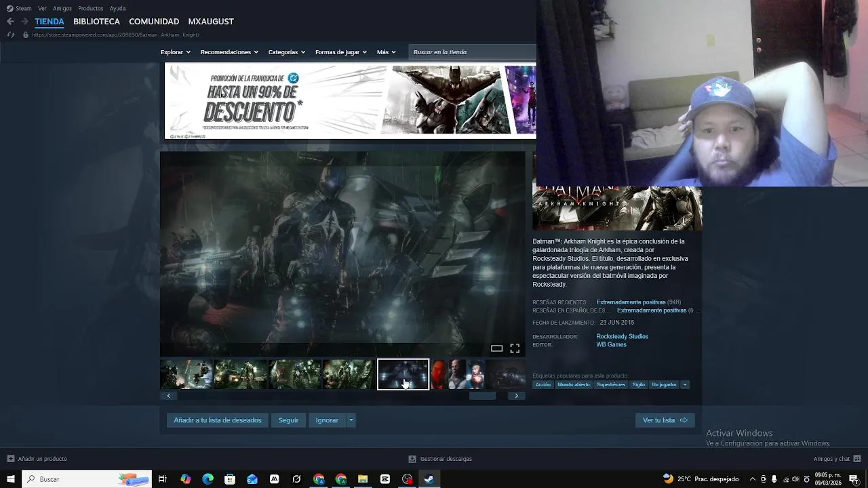Image resolution: width=868 pixels, height=488 pixels.
Task: Go forward with the Steam forward arrow
Action: pos(24,22)
